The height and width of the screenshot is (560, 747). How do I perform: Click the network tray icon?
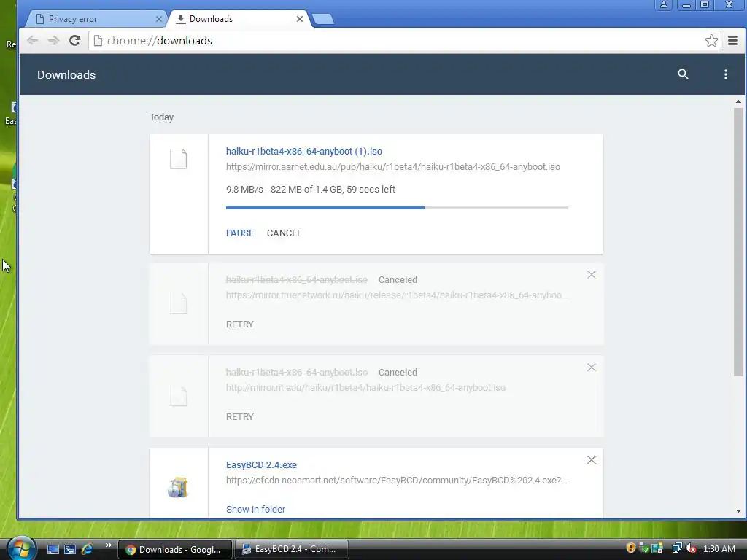[676, 548]
